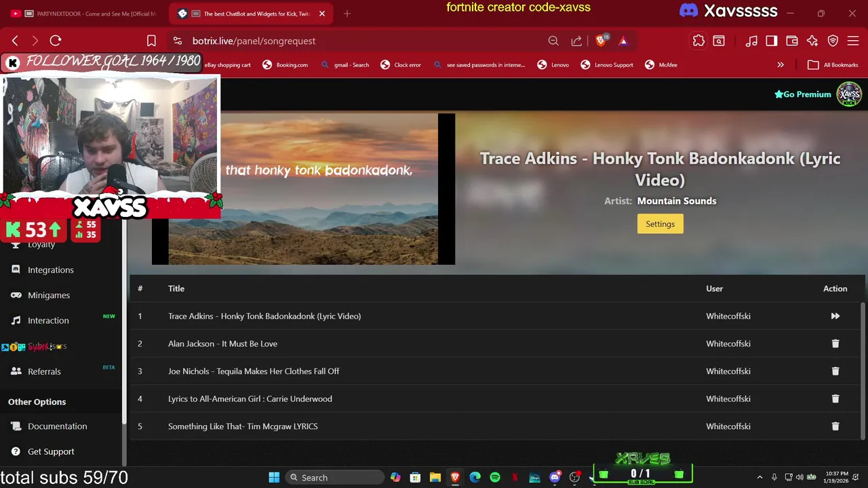Show hidden system tray icons
Viewport: 868px width, 488px height.
tap(759, 477)
